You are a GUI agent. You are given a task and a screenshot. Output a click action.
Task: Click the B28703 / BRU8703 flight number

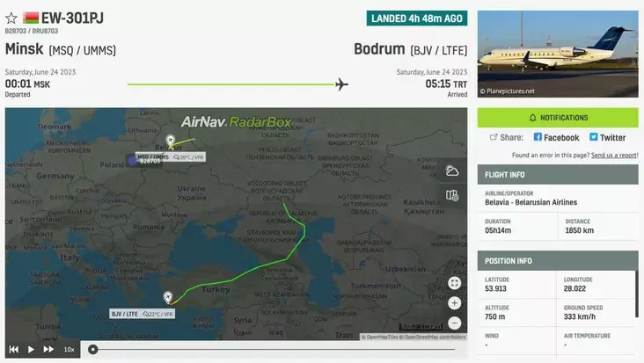[32, 31]
